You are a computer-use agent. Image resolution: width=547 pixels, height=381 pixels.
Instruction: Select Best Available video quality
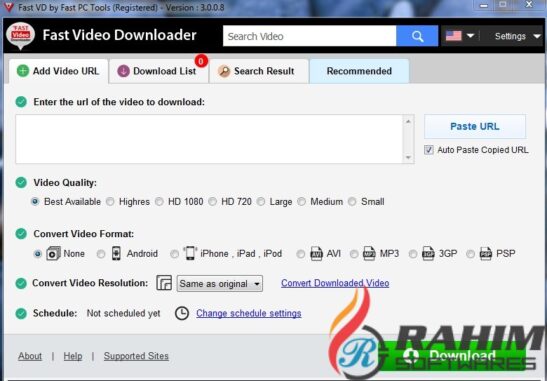(x=35, y=202)
